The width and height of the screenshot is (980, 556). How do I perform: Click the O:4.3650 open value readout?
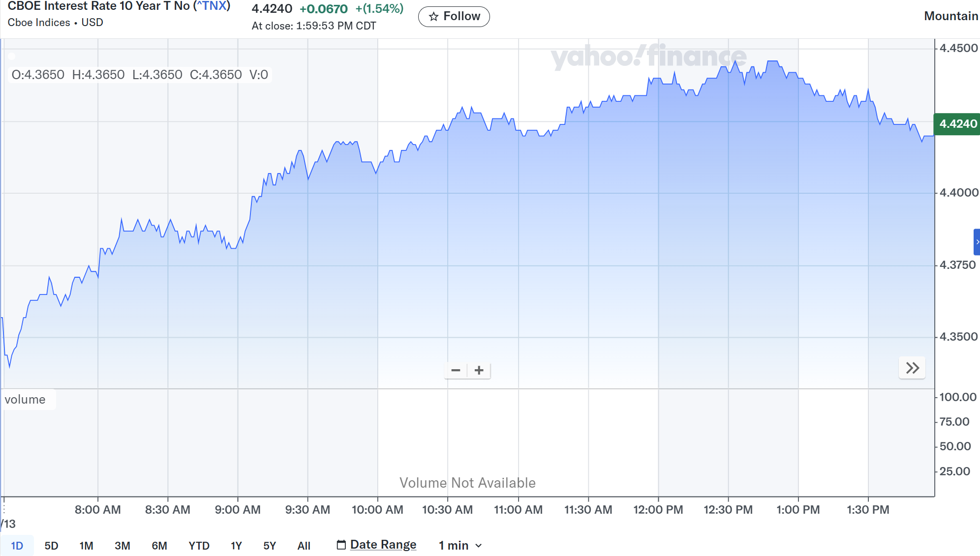click(38, 75)
